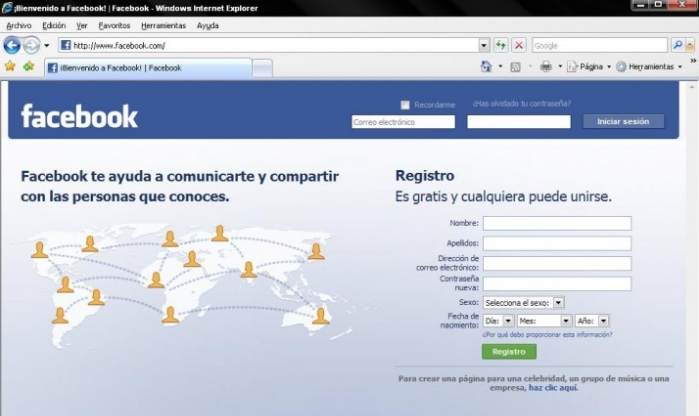The height and width of the screenshot is (416, 699).
Task: Select the Bienvenido a Facebook tab
Action: (148, 68)
